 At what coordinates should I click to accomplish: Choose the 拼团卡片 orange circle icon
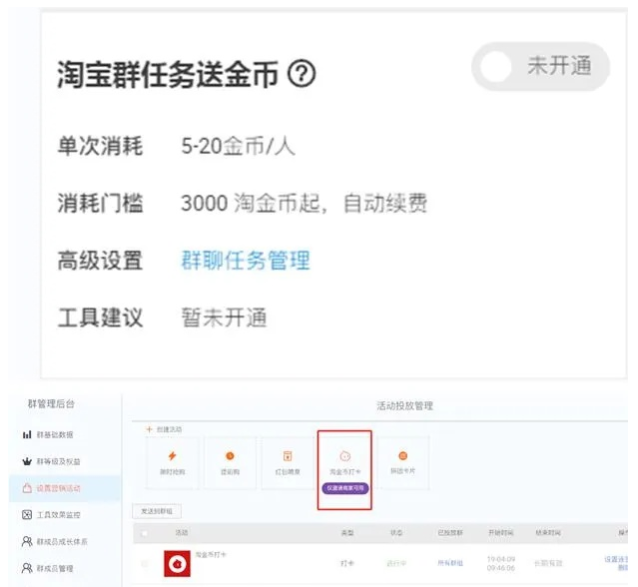click(403, 456)
